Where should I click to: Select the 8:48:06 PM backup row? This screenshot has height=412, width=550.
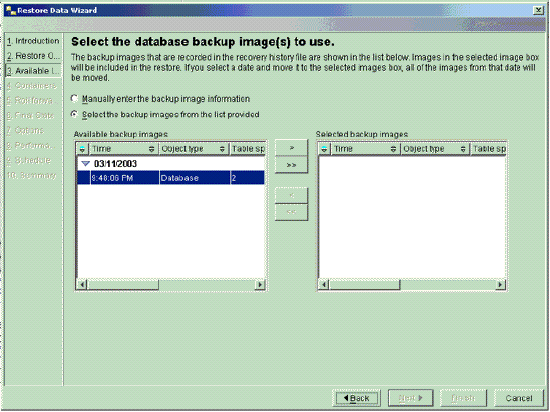(x=170, y=178)
